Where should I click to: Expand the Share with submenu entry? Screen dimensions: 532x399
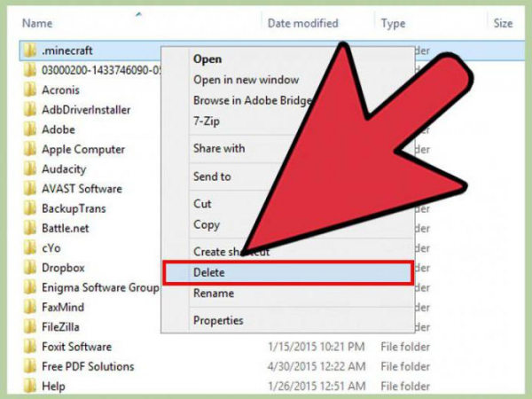pos(288,148)
